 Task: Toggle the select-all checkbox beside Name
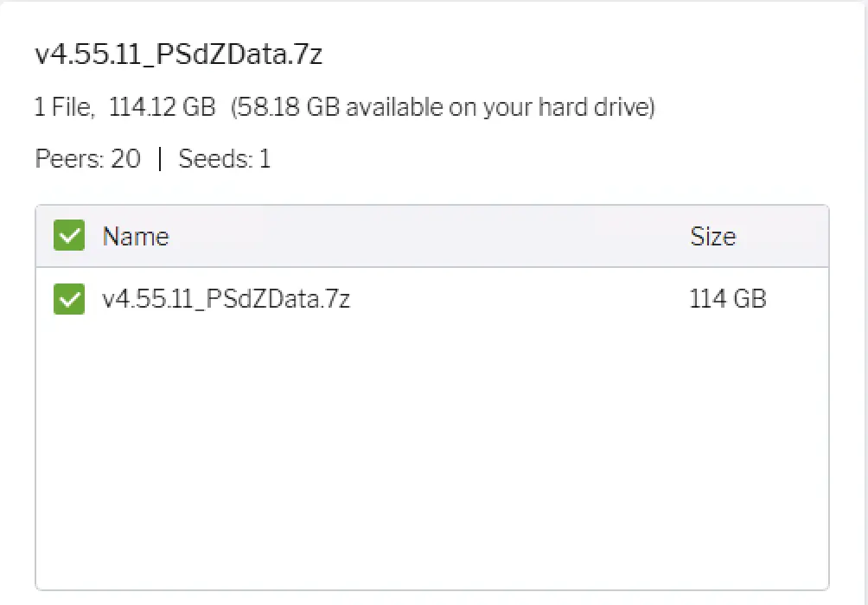[x=69, y=236]
